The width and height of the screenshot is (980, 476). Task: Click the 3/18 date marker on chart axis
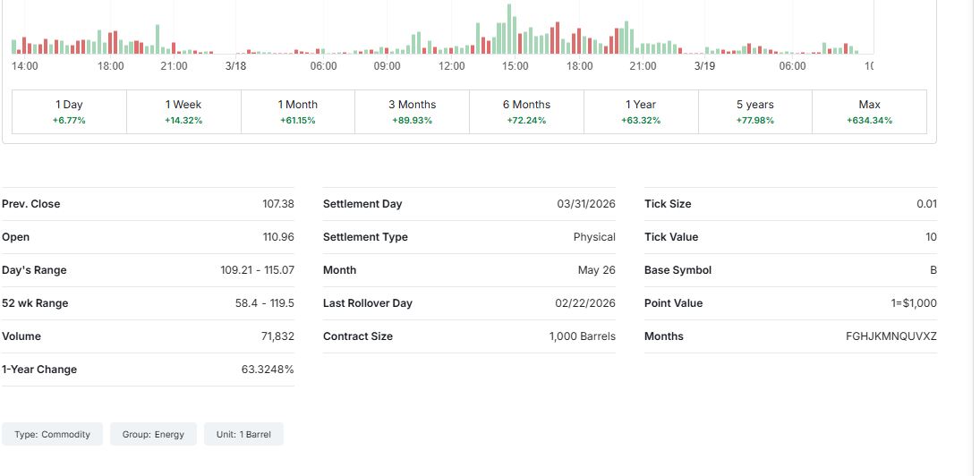pyautogui.click(x=235, y=66)
